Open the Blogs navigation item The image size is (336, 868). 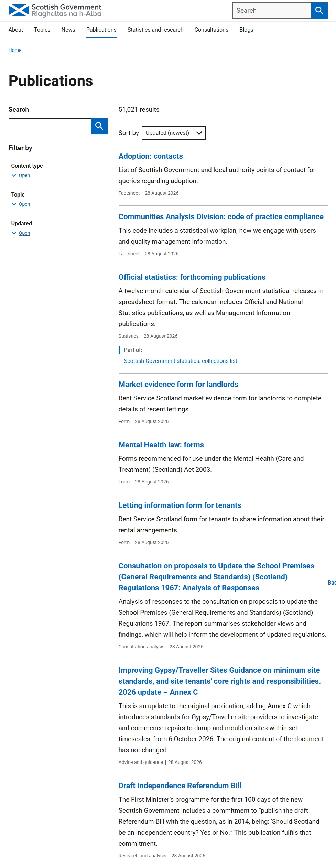(246, 30)
